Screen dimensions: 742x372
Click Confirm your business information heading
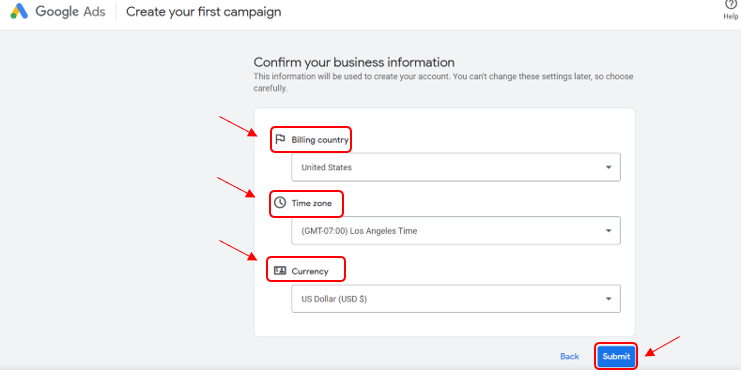point(354,62)
